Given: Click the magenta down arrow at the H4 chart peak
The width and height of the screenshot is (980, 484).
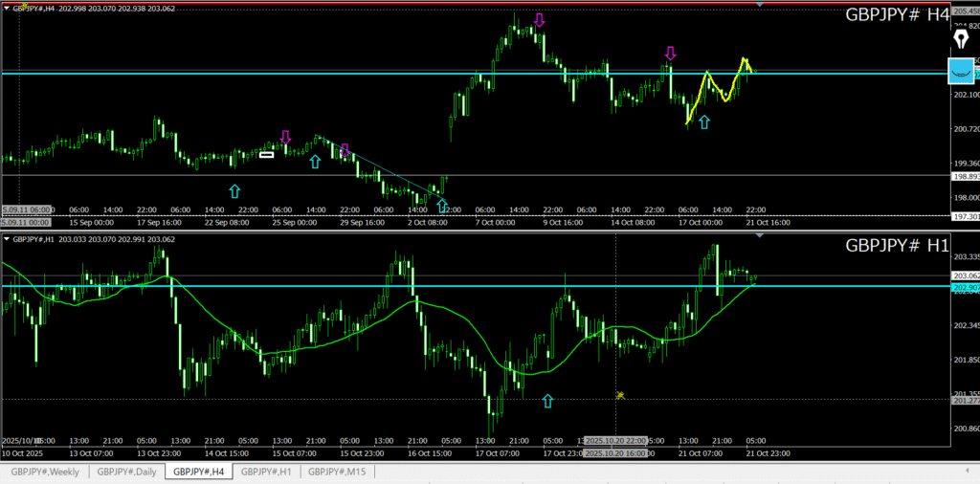Looking at the screenshot, I should pyautogui.click(x=540, y=20).
